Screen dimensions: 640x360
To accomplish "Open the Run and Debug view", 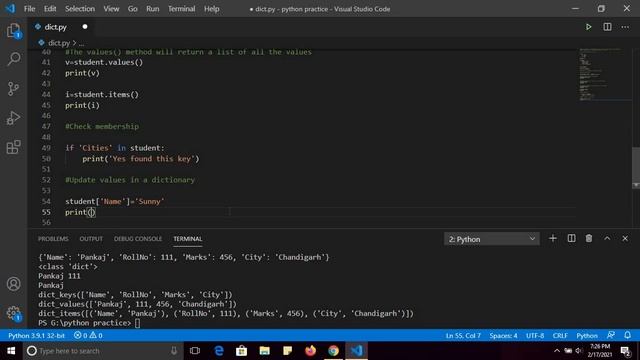I will pyautogui.click(x=13, y=118).
